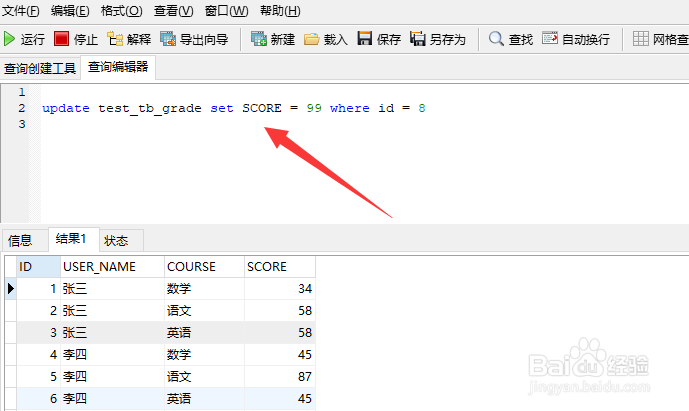
Task: Run the query with the green play icon
Action: (10, 39)
